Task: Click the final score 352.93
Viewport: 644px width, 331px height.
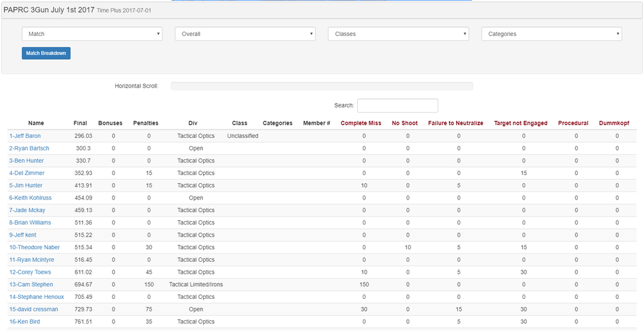Action: click(84, 172)
